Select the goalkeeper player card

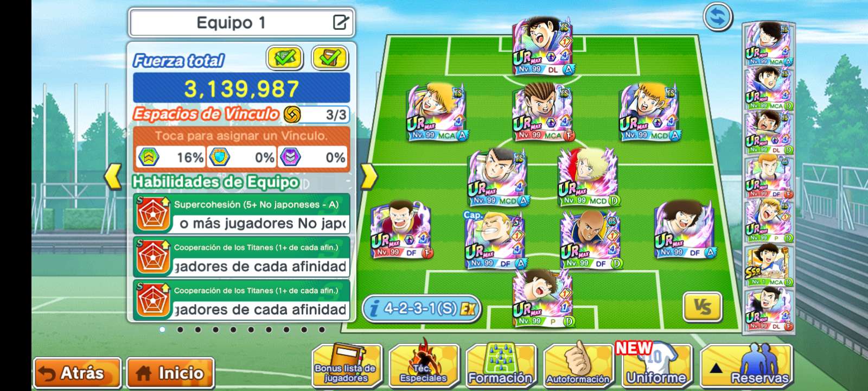[x=542, y=298]
